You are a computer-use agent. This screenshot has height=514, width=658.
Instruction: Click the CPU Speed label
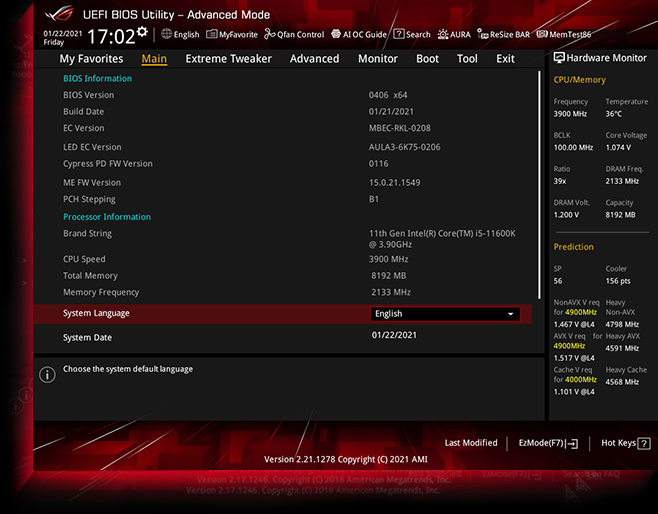pos(84,259)
